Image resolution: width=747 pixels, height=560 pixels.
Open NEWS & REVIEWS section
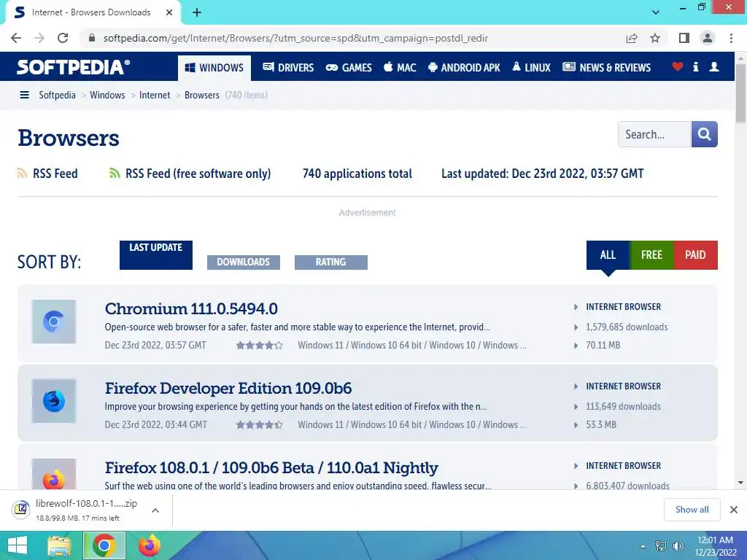pyautogui.click(x=606, y=68)
